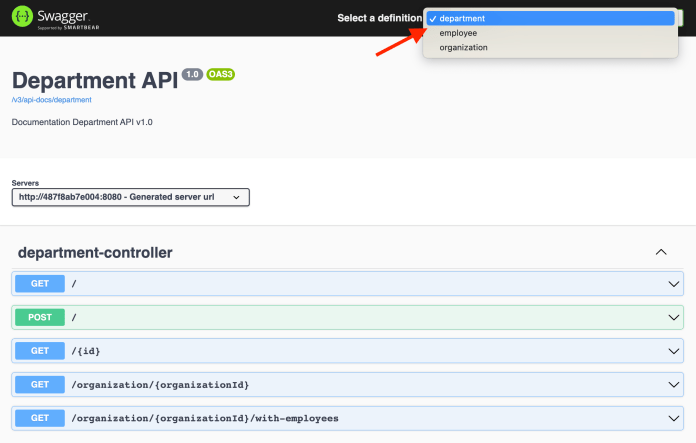Open the Servers dropdown
Viewport: 696px width, 443px height.
[130, 197]
